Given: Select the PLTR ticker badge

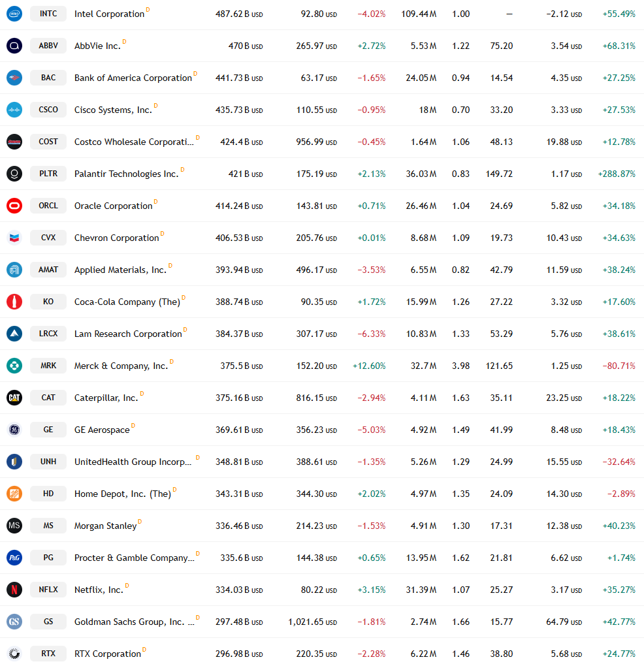Looking at the screenshot, I should (48, 174).
